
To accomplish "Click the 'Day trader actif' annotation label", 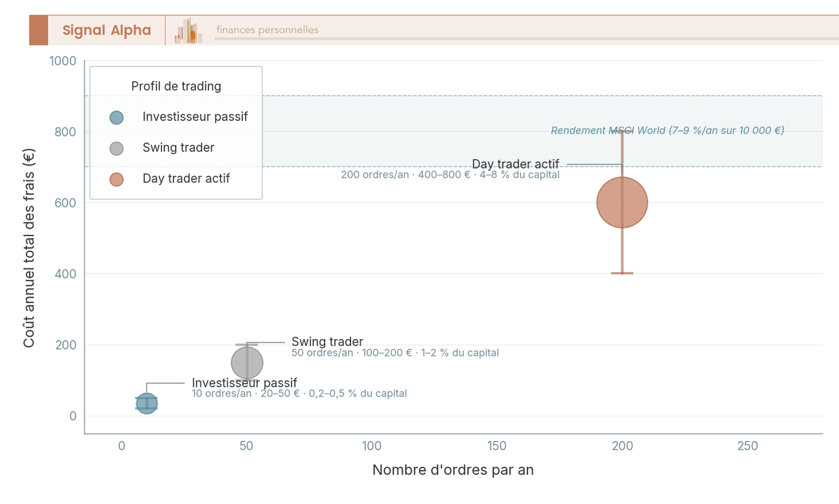I will [515, 164].
